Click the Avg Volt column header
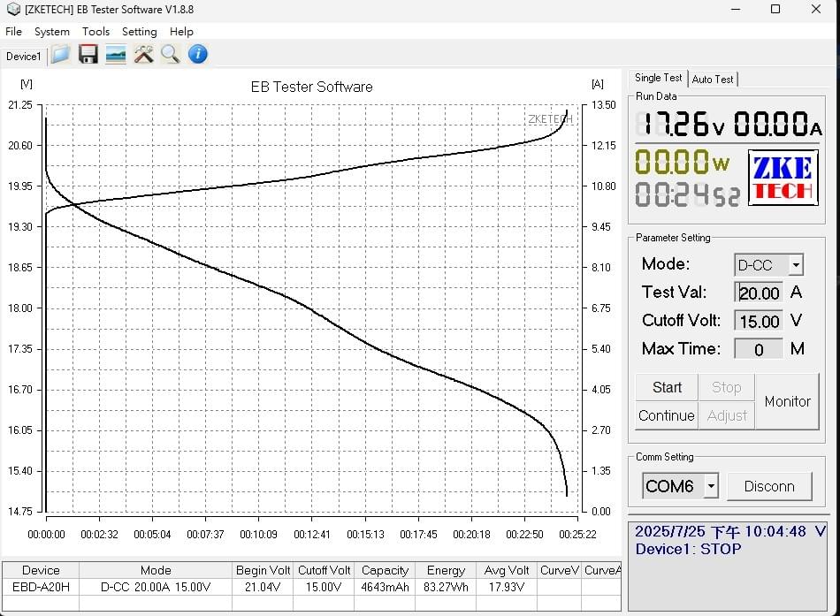 (x=507, y=570)
